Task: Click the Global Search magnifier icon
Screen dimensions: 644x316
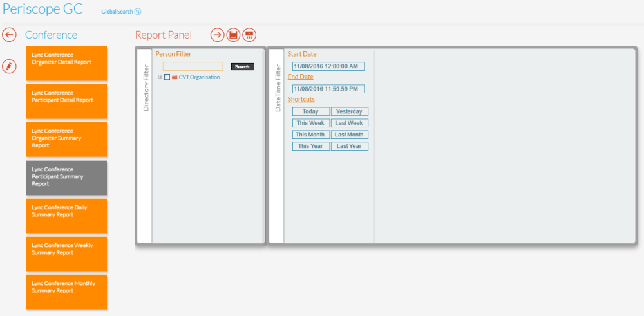Action: [x=138, y=12]
